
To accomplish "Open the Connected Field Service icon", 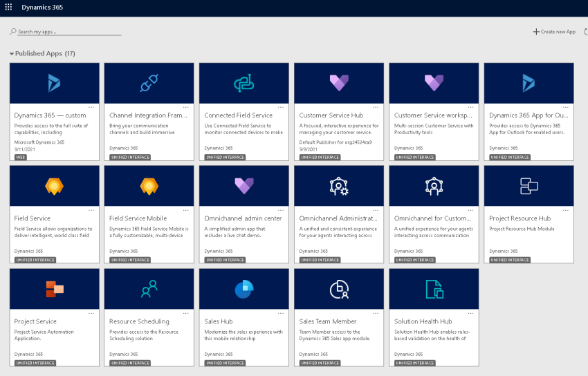I will pyautogui.click(x=244, y=83).
